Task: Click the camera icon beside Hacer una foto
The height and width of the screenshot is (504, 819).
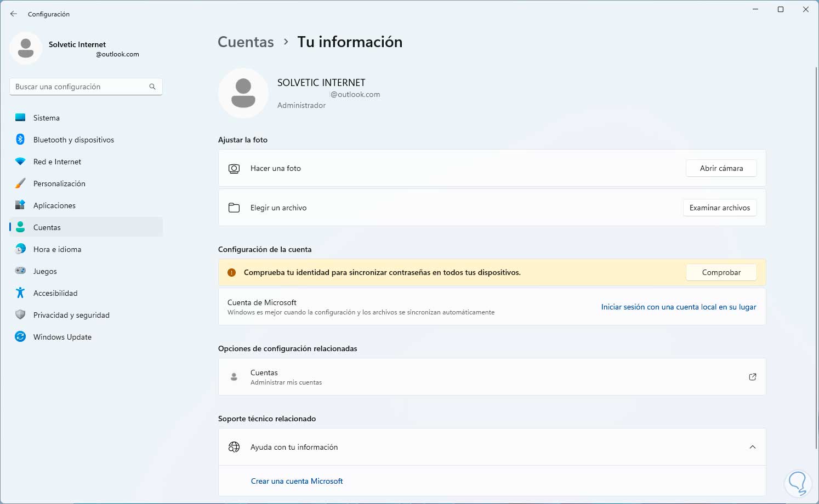Action: 234,169
